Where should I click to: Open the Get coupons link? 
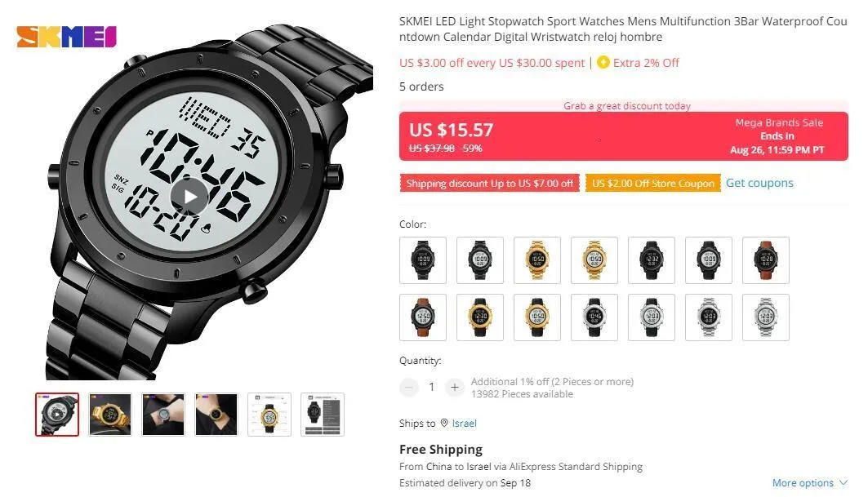pos(759,183)
